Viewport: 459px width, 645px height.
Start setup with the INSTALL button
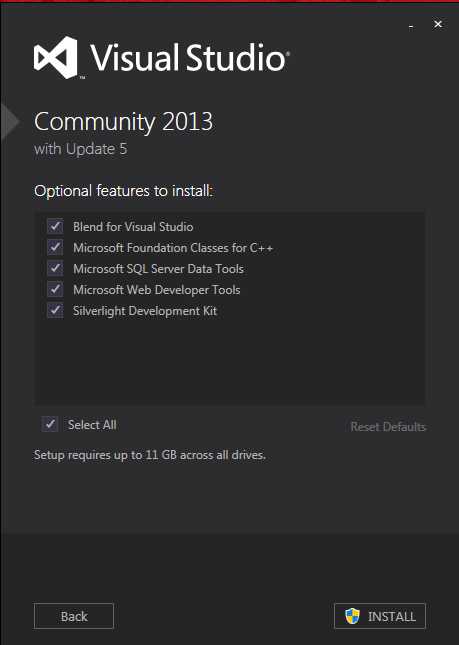380,616
